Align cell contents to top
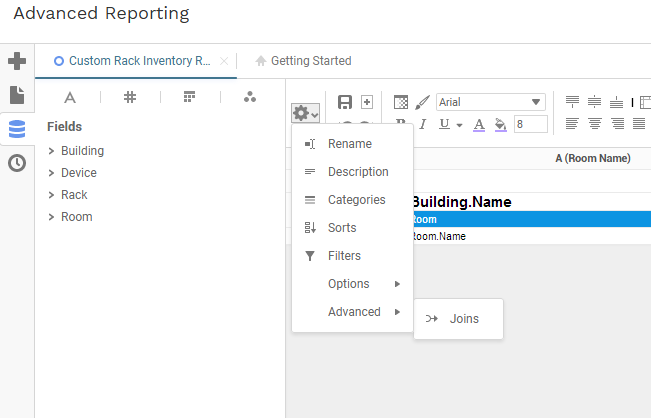The height and width of the screenshot is (418, 651). click(x=573, y=102)
